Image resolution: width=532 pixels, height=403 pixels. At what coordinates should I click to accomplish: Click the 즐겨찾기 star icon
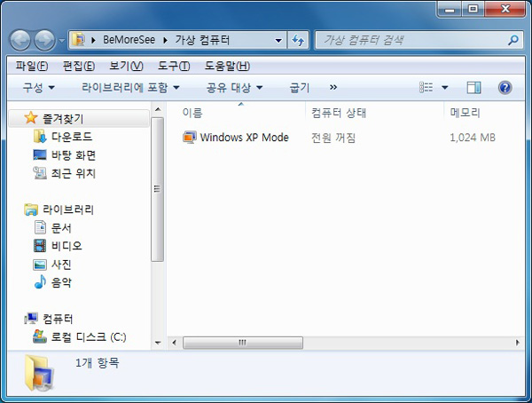[x=30, y=117]
